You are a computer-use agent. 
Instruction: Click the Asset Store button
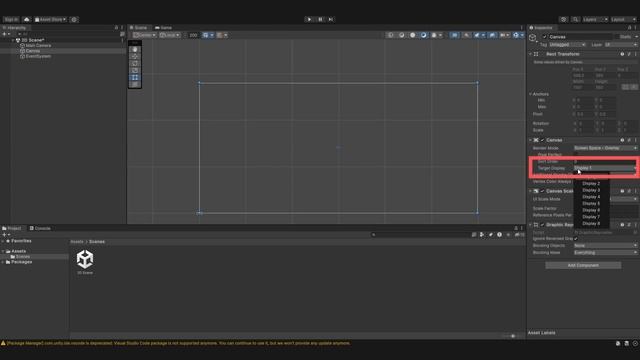[x=50, y=20]
